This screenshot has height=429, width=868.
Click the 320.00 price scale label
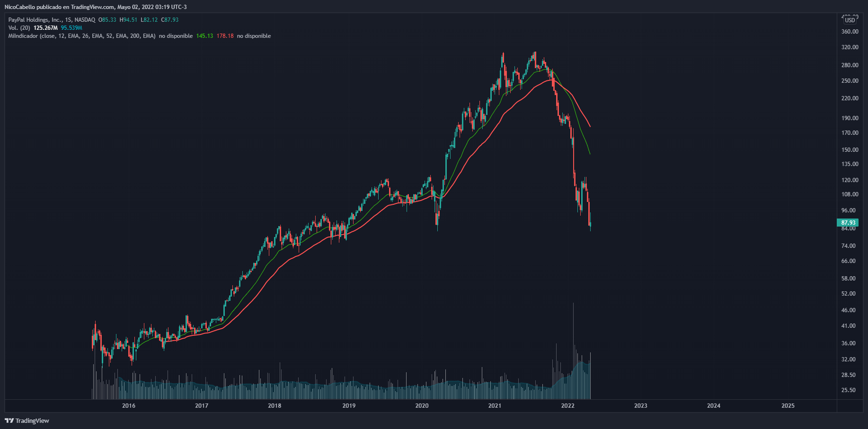(850, 47)
